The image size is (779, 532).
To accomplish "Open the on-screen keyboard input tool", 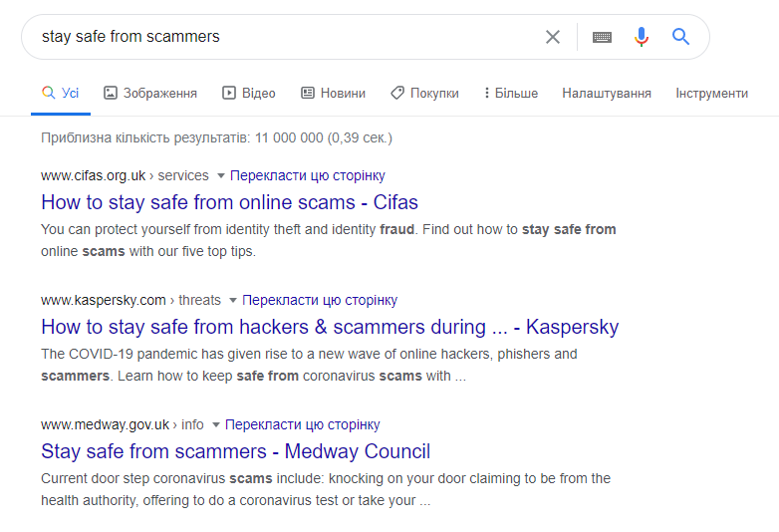I will pos(602,37).
